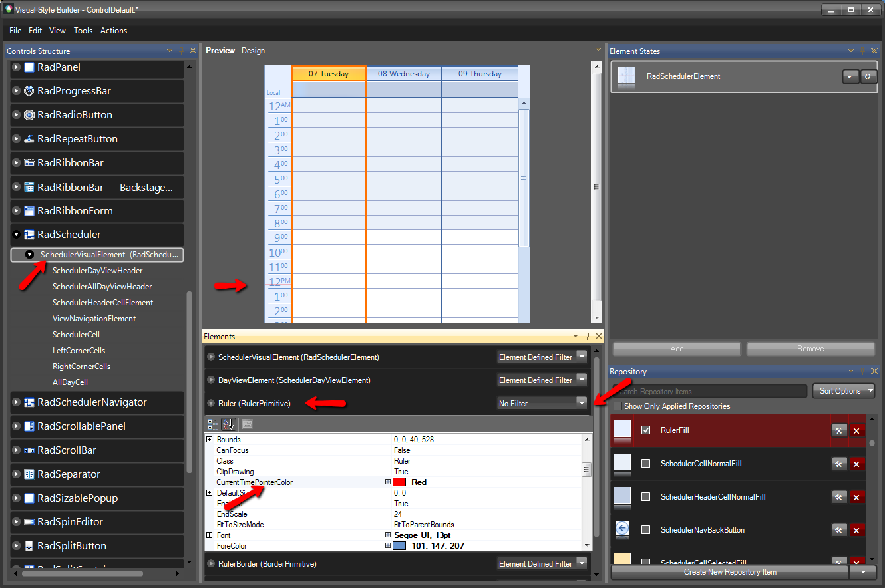Click the RadSizablePopup control icon
Image resolution: width=885 pixels, height=588 pixels.
29,498
